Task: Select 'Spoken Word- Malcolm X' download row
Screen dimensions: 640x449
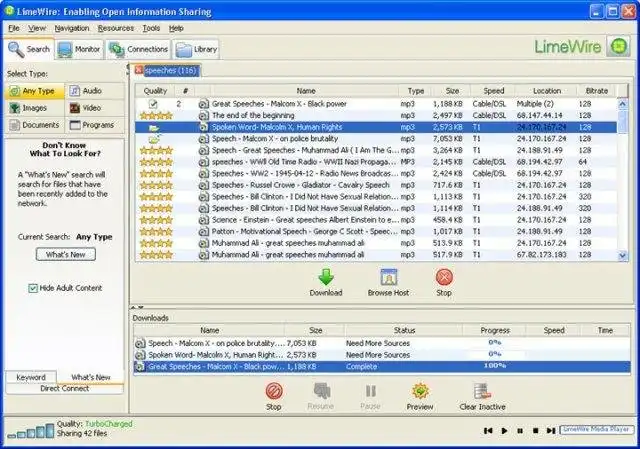Action: click(382, 355)
